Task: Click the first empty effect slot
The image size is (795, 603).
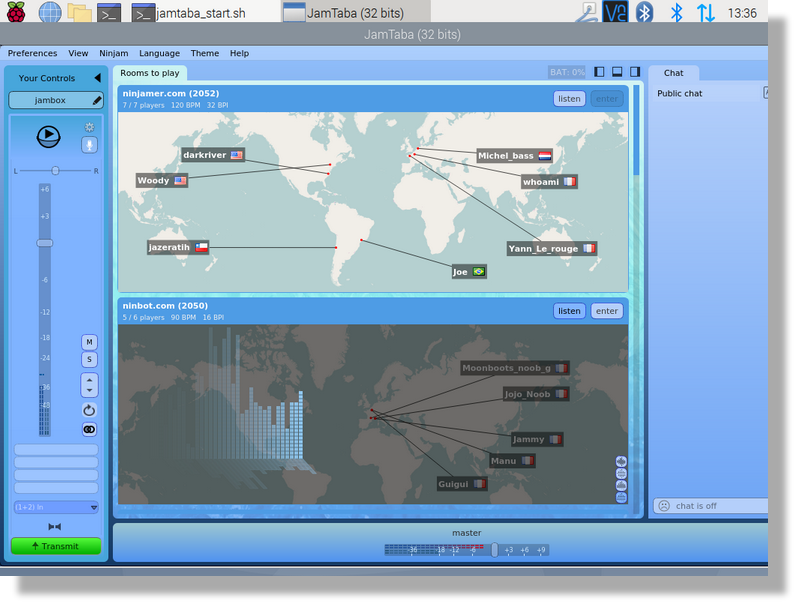Action: pyautogui.click(x=56, y=449)
